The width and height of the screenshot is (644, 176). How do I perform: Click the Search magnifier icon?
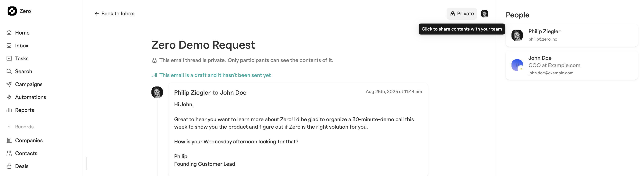click(x=9, y=71)
